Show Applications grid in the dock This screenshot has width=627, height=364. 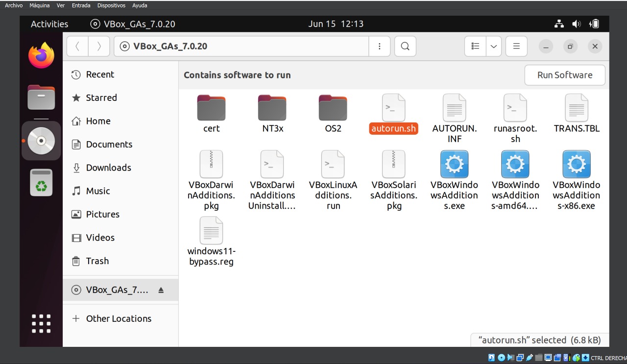point(41,324)
